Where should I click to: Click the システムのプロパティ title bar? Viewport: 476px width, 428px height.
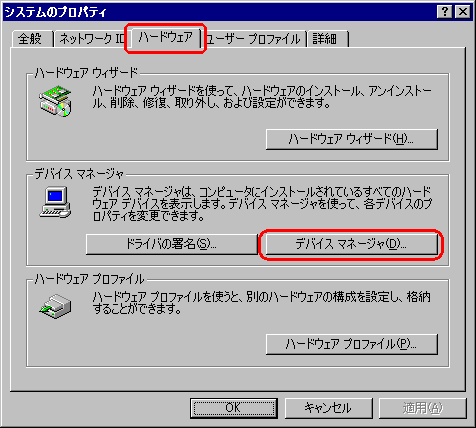click(220, 12)
